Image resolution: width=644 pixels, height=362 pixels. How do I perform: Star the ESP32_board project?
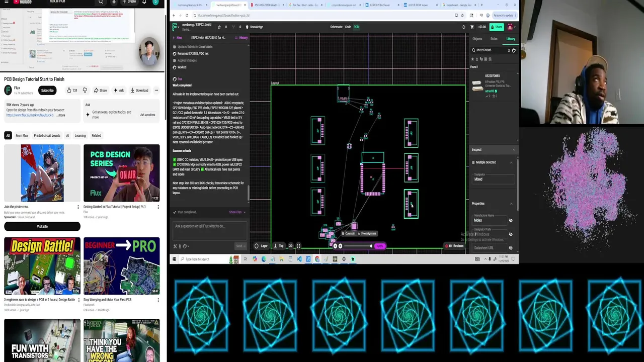(x=220, y=27)
